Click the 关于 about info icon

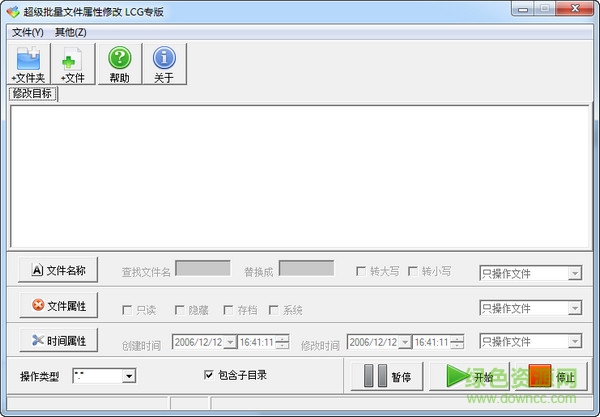point(164,63)
